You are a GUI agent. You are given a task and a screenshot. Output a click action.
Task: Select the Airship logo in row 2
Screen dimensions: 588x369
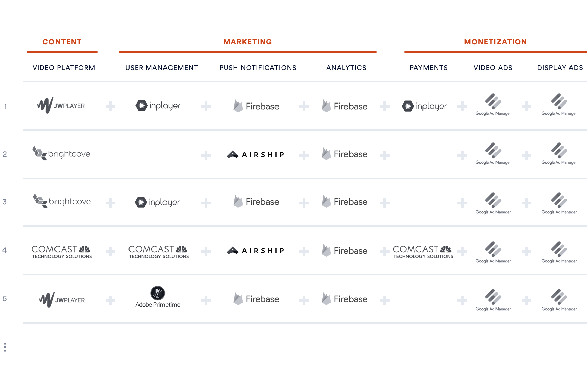[x=256, y=155]
